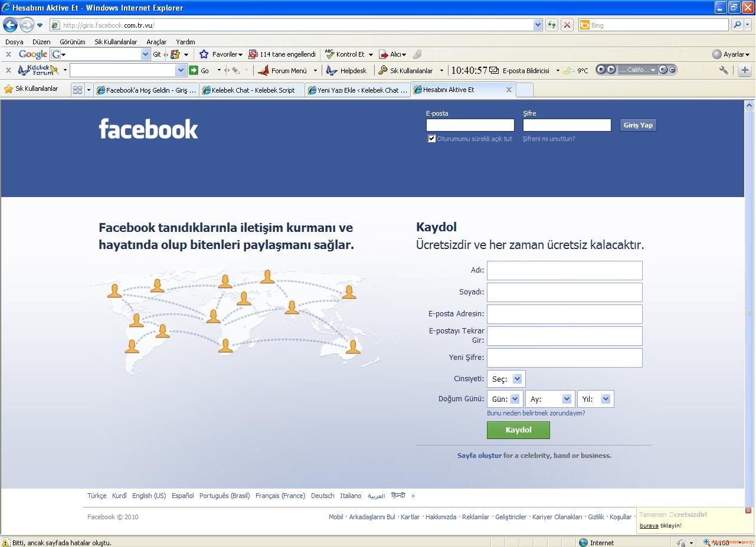Open the Cinsiyeti Seç dropdown

(506, 379)
